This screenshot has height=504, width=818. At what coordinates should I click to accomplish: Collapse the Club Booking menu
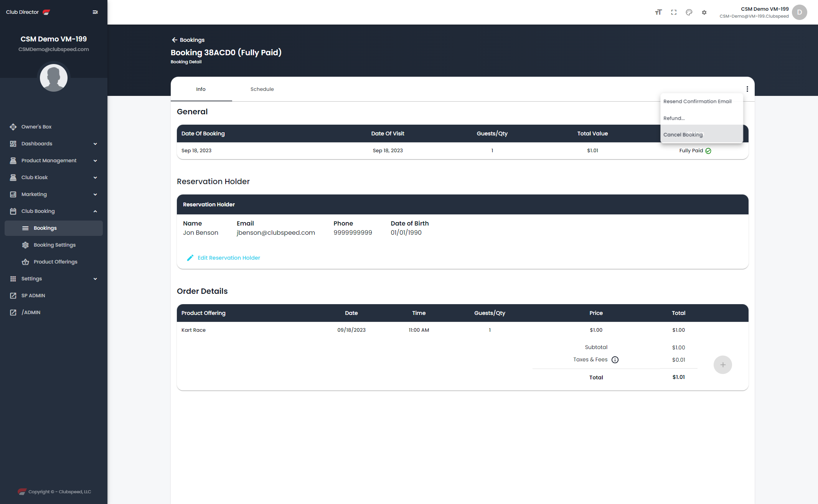[54, 211]
